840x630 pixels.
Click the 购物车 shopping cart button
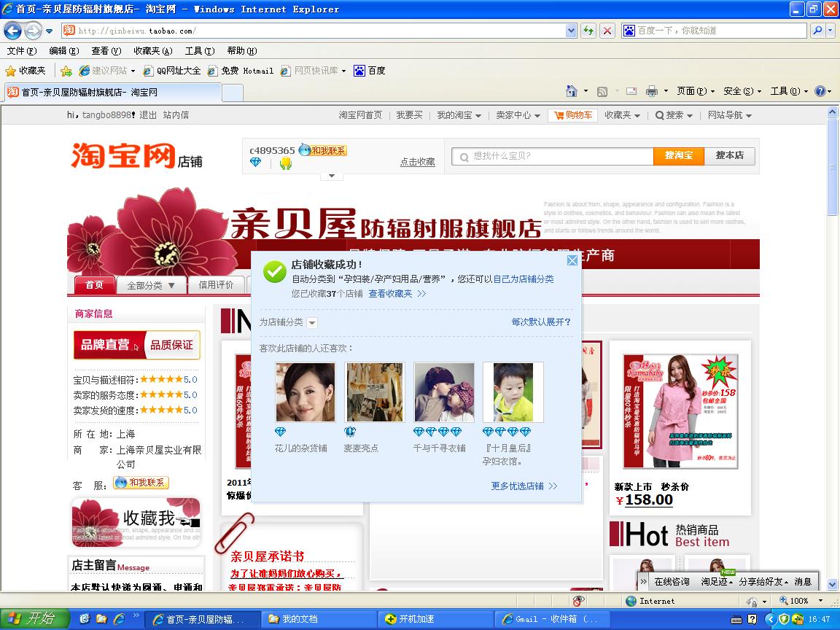coord(572,115)
